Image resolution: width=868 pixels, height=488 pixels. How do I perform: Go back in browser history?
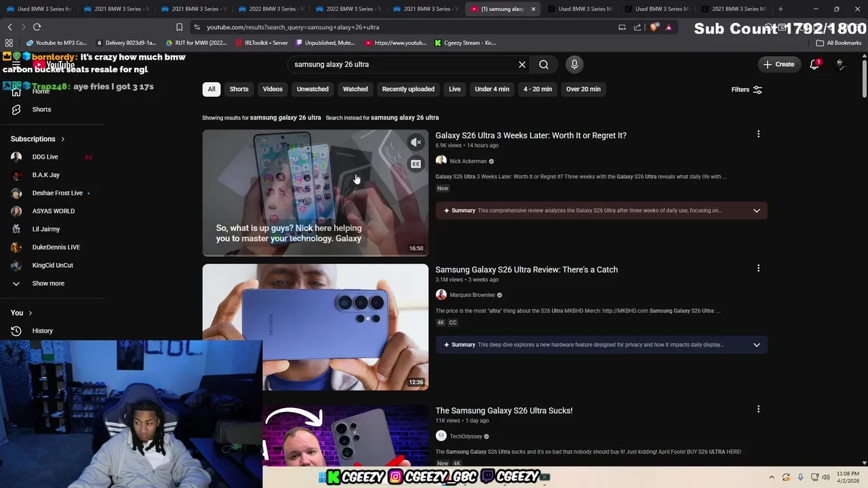(9, 27)
